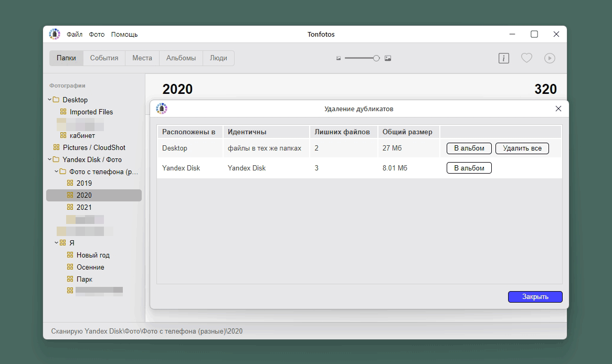Start slideshow with play icon
Viewport: 612px width, 364px height.
click(x=550, y=58)
